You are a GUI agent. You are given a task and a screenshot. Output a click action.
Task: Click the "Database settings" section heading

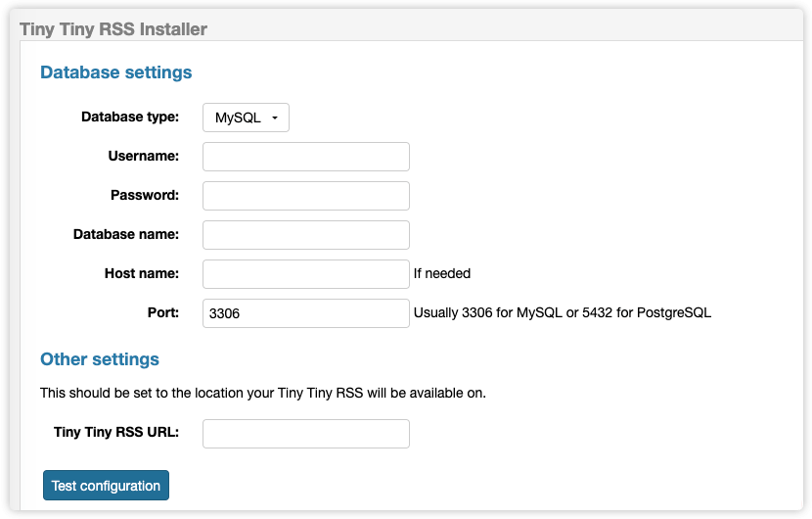pyautogui.click(x=115, y=72)
